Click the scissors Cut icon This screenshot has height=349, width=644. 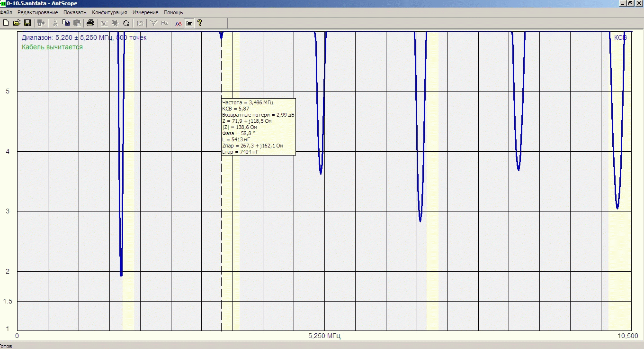pyautogui.click(x=55, y=23)
